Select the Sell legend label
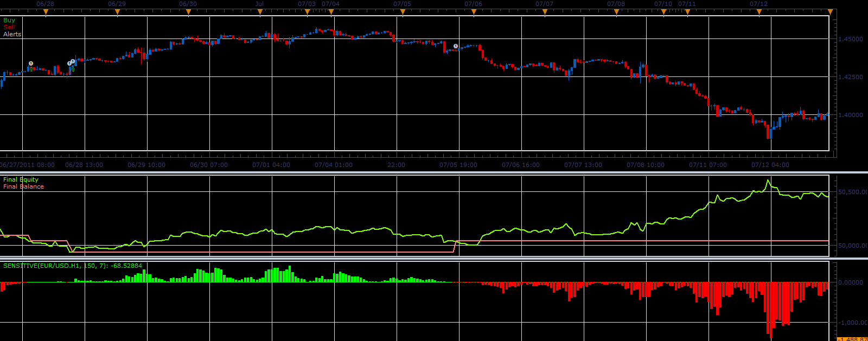Image resolution: width=868 pixels, height=341 pixels. (x=9, y=27)
